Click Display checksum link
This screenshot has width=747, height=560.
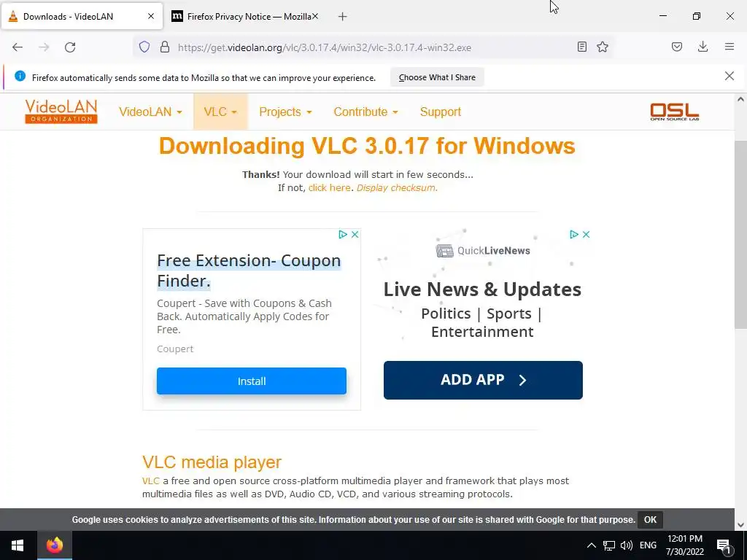click(397, 187)
